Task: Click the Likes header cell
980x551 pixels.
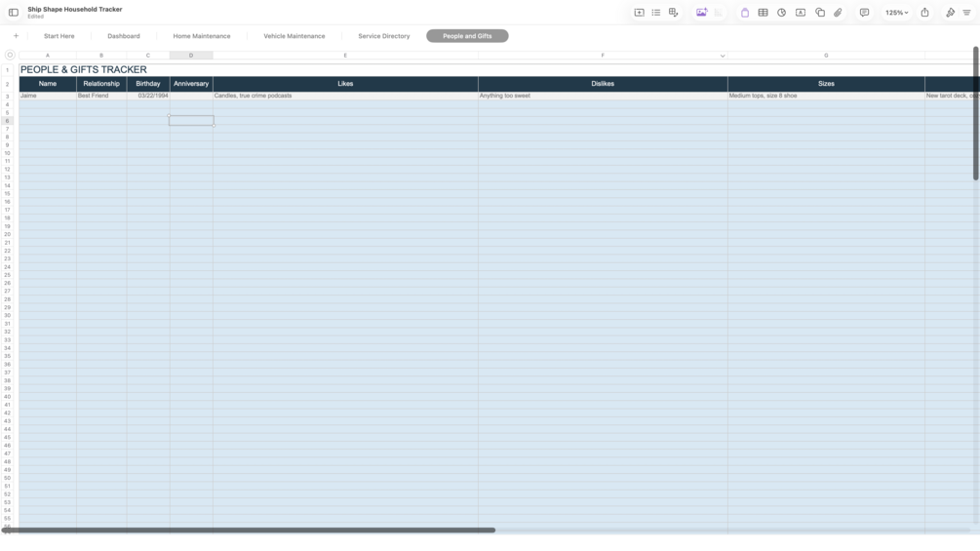Action: coord(345,84)
